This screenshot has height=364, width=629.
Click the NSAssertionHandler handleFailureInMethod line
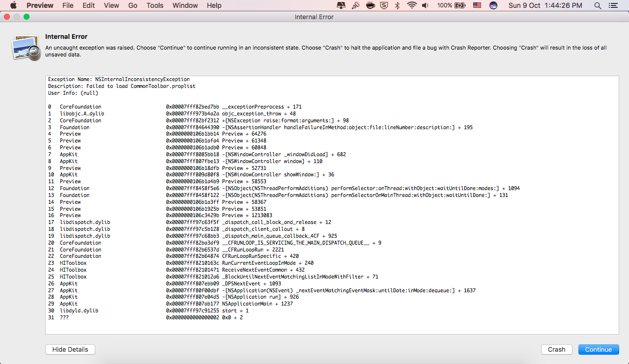click(x=260, y=127)
